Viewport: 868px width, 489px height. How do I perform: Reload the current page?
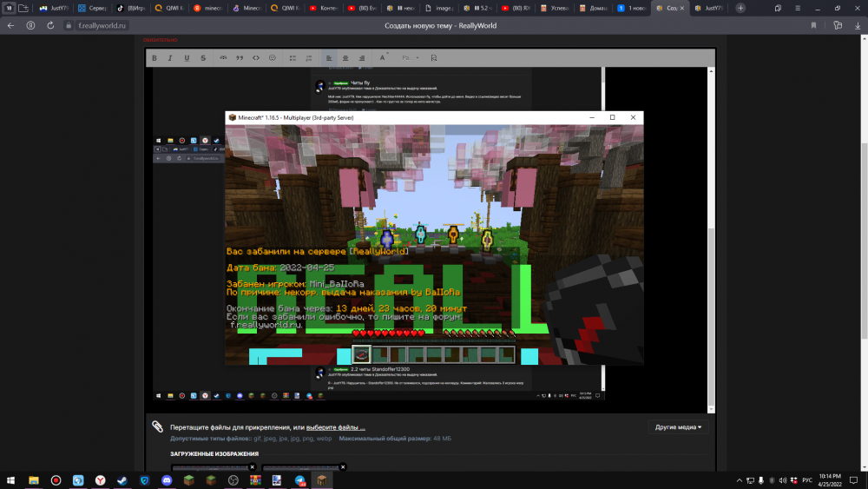coord(50,25)
